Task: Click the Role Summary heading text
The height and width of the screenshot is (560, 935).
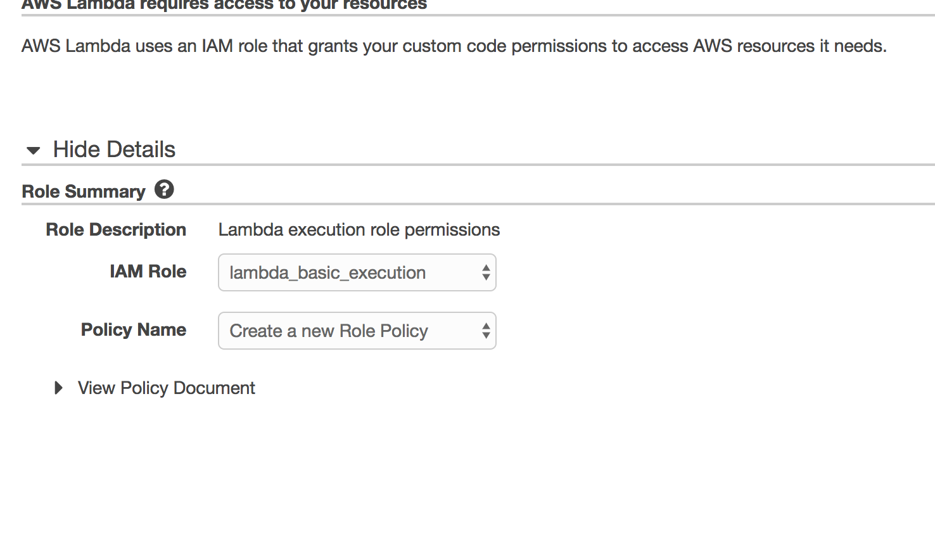Action: (84, 191)
